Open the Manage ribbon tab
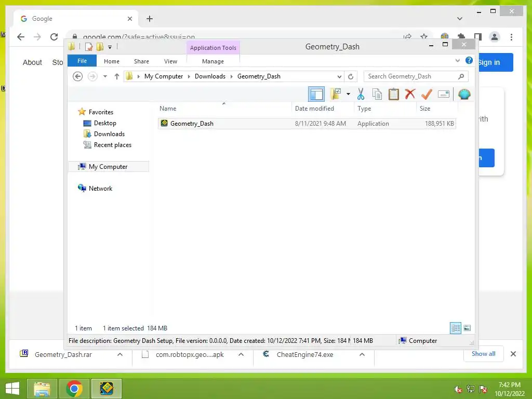532x399 pixels. pos(212,61)
